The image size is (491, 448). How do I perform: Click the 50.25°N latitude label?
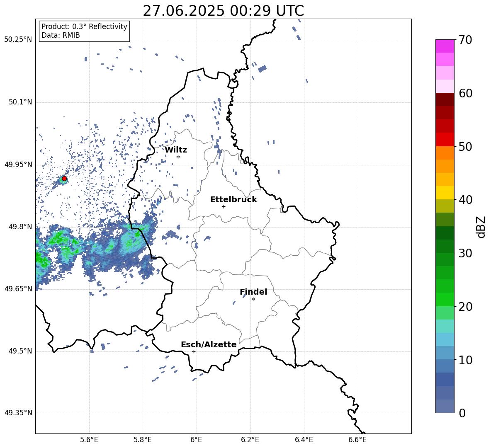tap(18, 40)
